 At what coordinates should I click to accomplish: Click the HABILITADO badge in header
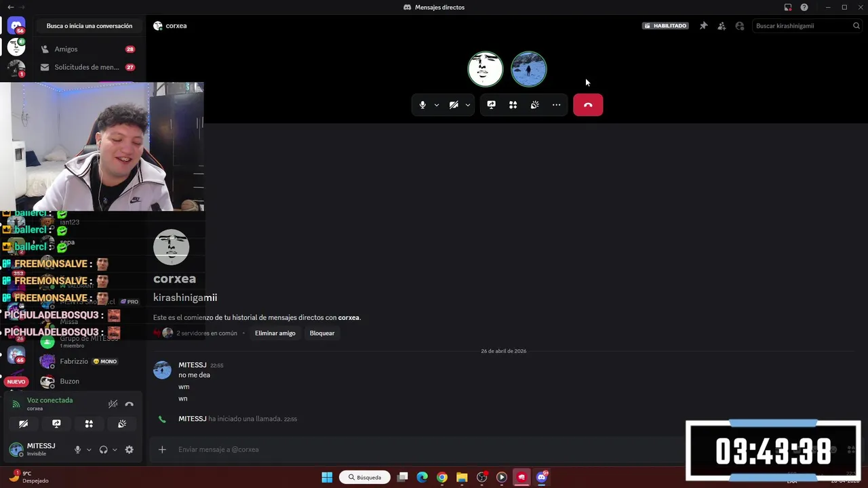[666, 26]
